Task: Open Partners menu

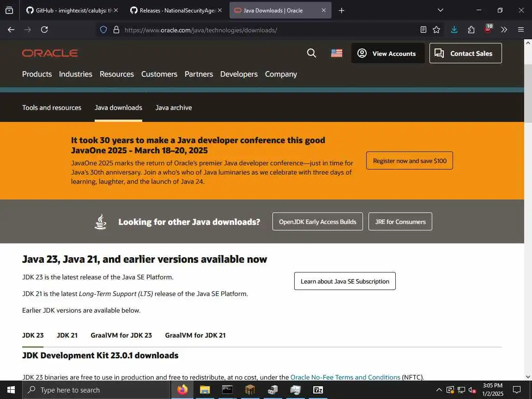Action: (x=199, y=74)
